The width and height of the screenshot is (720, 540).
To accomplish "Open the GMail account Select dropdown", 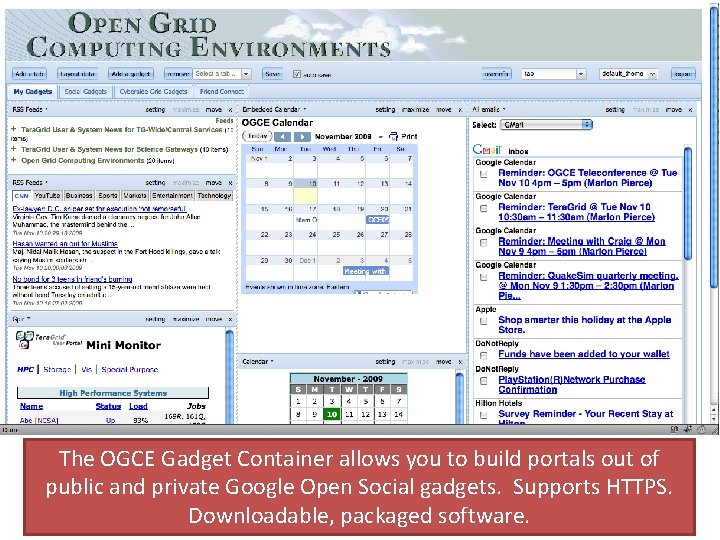I will coord(546,124).
